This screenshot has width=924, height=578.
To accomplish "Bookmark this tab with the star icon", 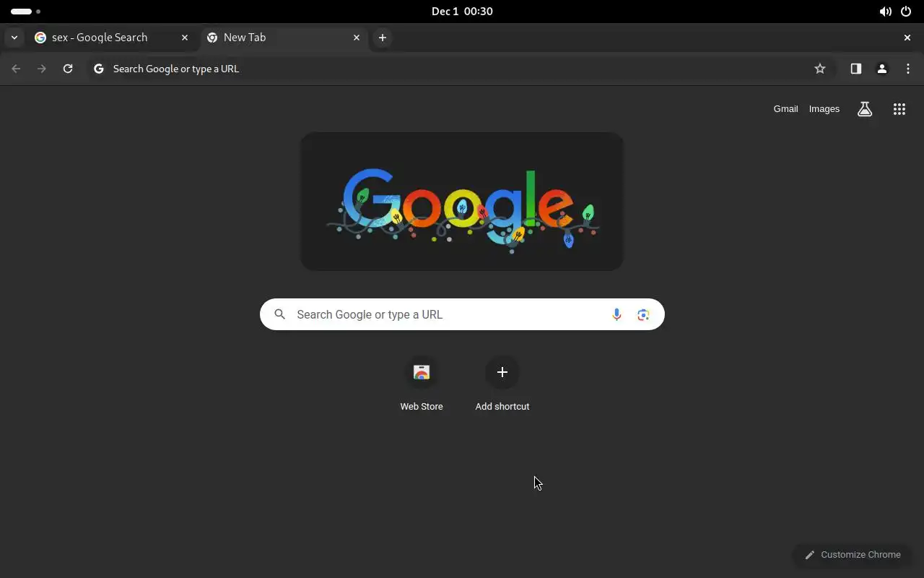I will (x=820, y=69).
